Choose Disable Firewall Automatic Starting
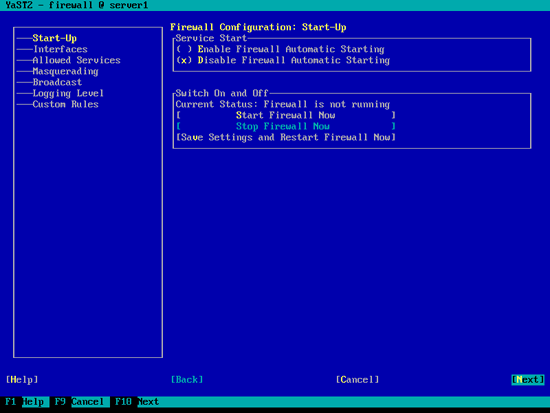The width and height of the screenshot is (550, 413). point(283,60)
